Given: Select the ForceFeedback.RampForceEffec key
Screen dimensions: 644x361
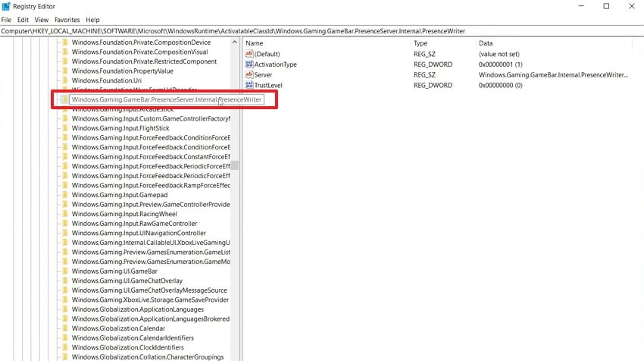Looking at the screenshot, I should (151, 185).
